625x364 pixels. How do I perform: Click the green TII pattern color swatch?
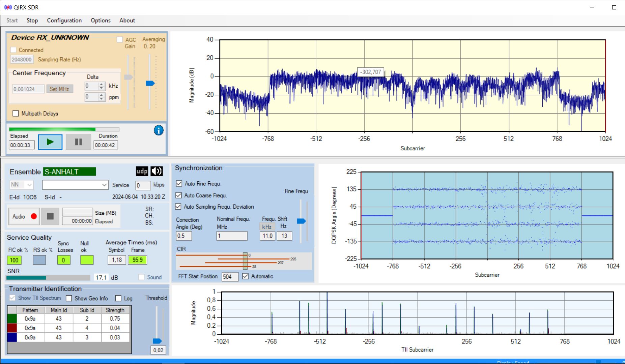point(12,318)
